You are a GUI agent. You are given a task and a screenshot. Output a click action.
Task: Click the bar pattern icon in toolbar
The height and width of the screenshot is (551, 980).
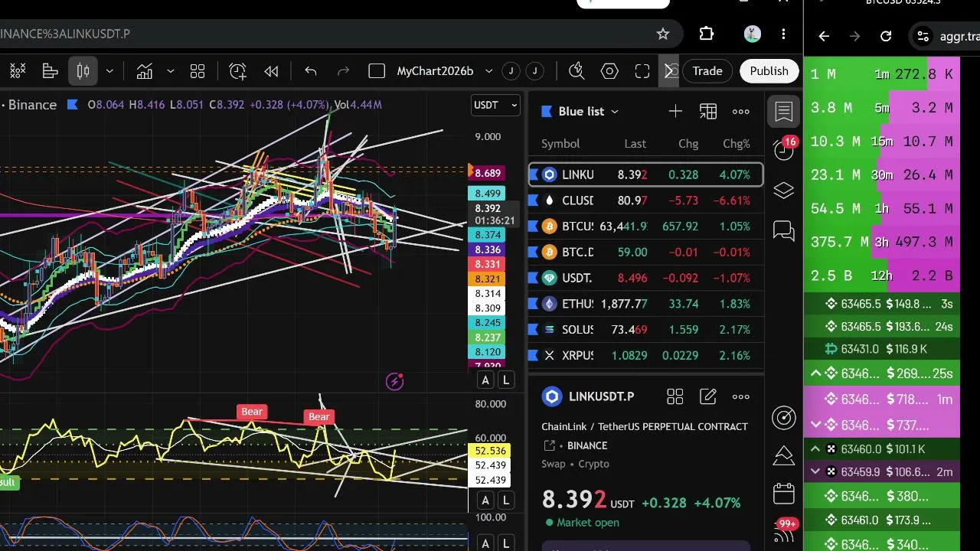click(51, 71)
